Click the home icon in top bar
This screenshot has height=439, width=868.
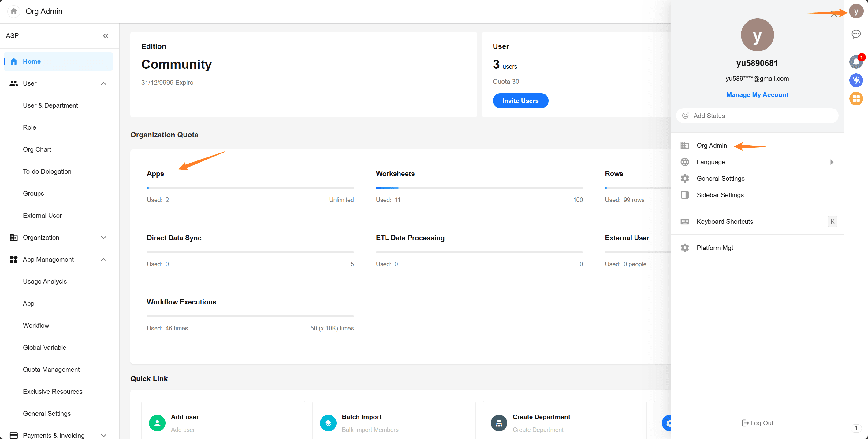pyautogui.click(x=13, y=11)
